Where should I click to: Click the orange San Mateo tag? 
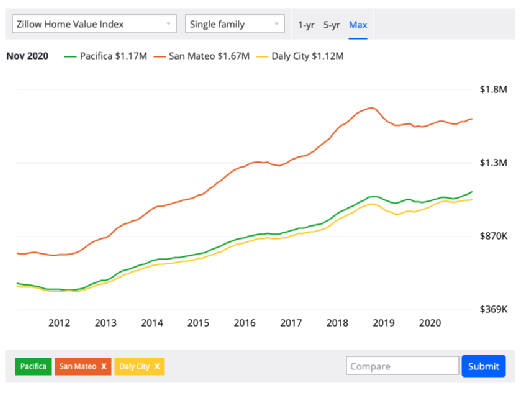tap(83, 367)
